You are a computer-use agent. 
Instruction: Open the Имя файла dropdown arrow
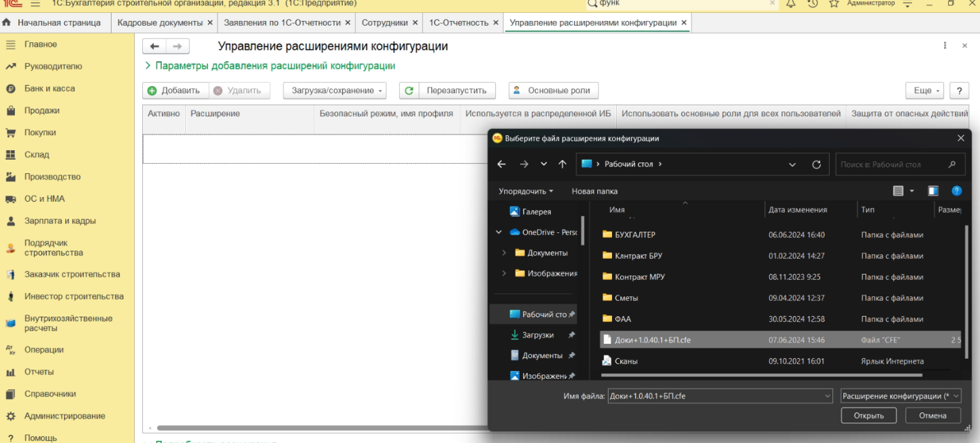tap(827, 395)
